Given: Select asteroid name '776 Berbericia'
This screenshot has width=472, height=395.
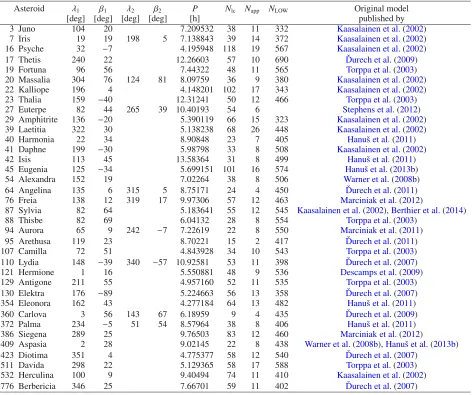Looking at the screenshot, I should click(28, 386).
